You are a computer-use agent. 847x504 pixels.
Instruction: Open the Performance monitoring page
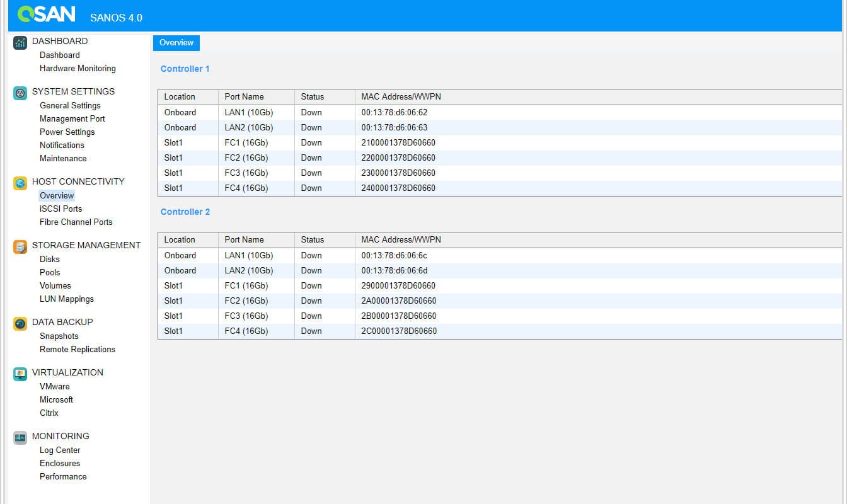pyautogui.click(x=63, y=476)
